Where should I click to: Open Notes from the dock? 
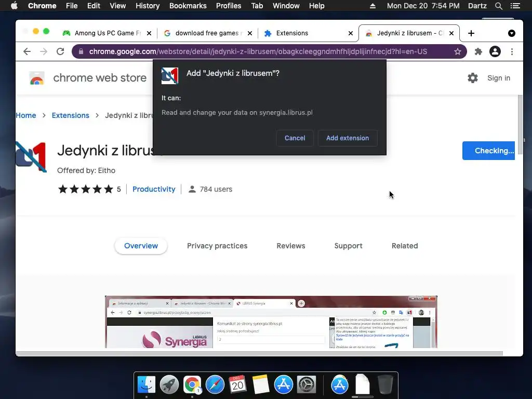coord(261,385)
